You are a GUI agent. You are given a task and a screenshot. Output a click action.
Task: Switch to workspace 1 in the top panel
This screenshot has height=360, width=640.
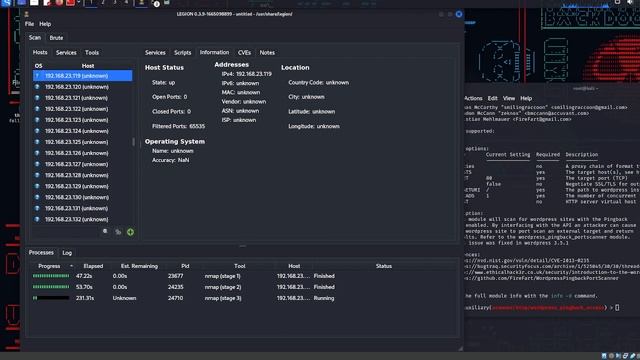click(x=91, y=3)
